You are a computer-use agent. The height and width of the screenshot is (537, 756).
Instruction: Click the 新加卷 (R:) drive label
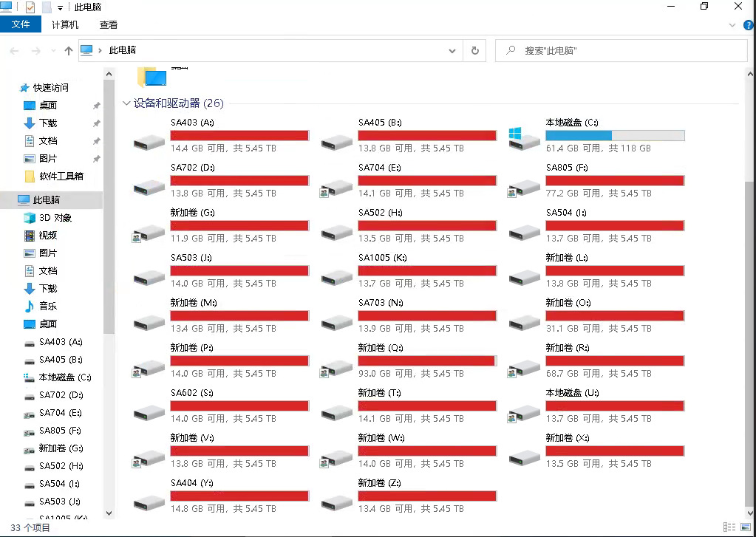point(568,348)
